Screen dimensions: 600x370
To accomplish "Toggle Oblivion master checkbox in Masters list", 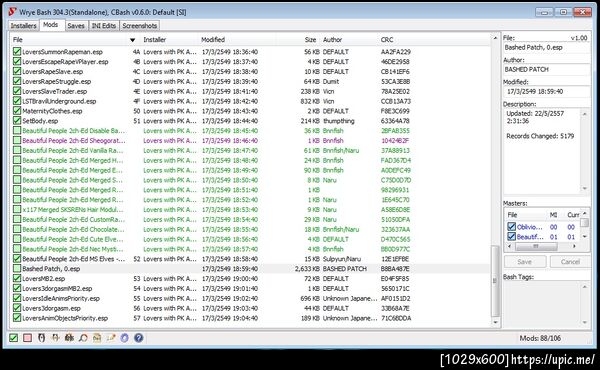I will (x=512, y=227).
